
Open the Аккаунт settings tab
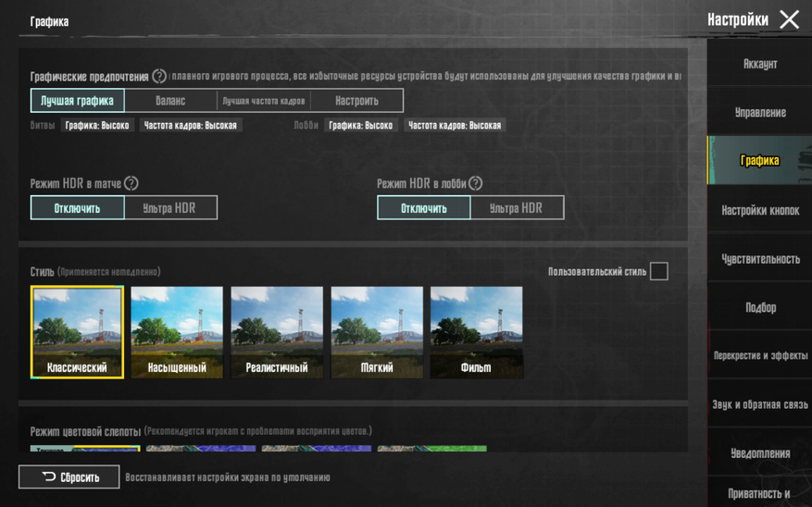click(760, 63)
